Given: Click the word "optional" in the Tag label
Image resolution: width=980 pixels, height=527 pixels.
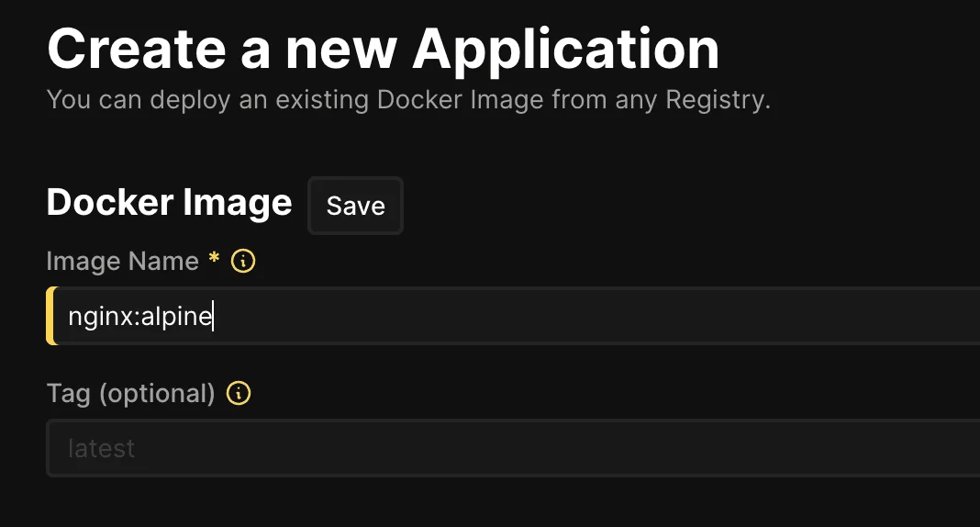Looking at the screenshot, I should click(x=156, y=394).
